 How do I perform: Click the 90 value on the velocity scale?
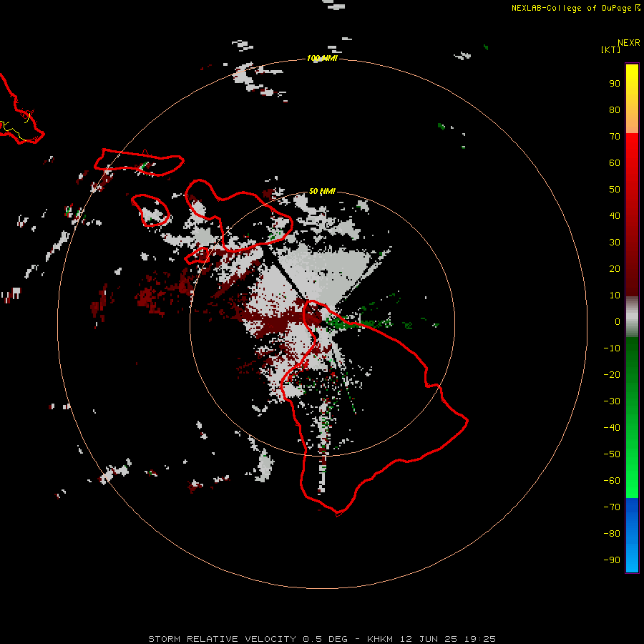tap(615, 84)
